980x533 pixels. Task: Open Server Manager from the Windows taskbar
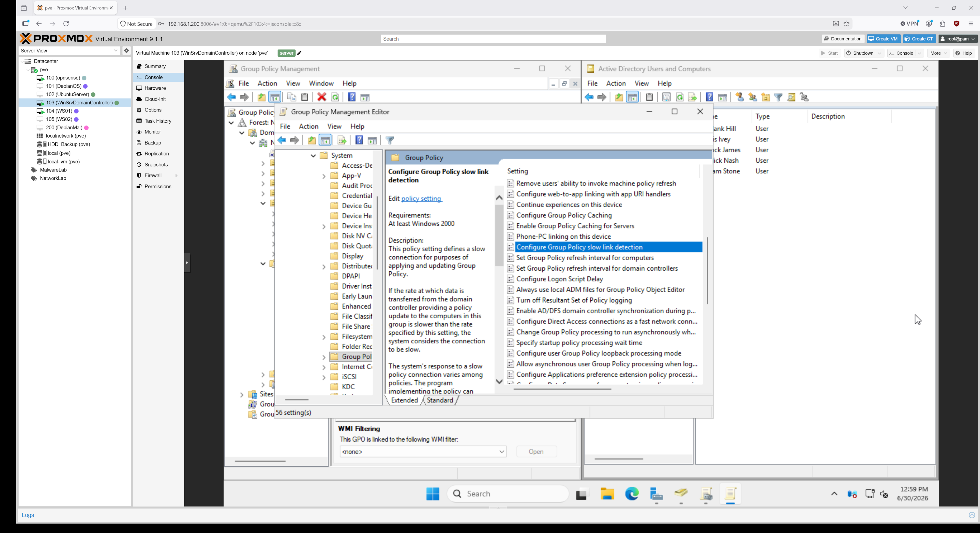(x=656, y=494)
